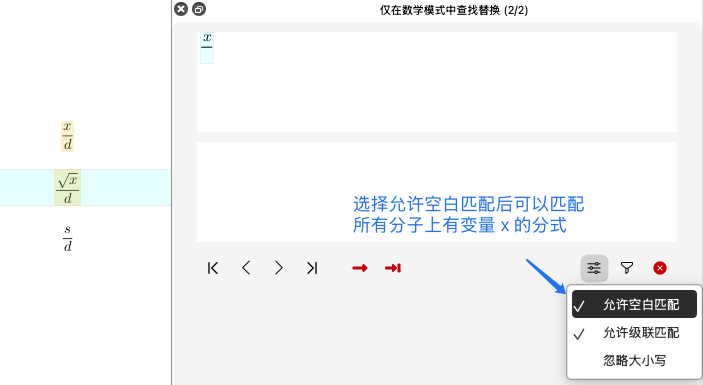Image resolution: width=703 pixels, height=385 pixels.
Task: Jump to the last match
Action: point(312,268)
